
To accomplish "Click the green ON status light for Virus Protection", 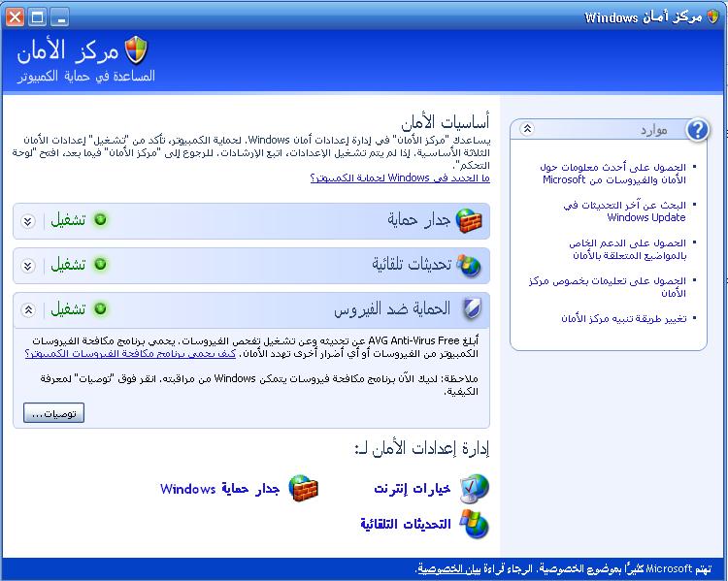I will tap(100, 308).
